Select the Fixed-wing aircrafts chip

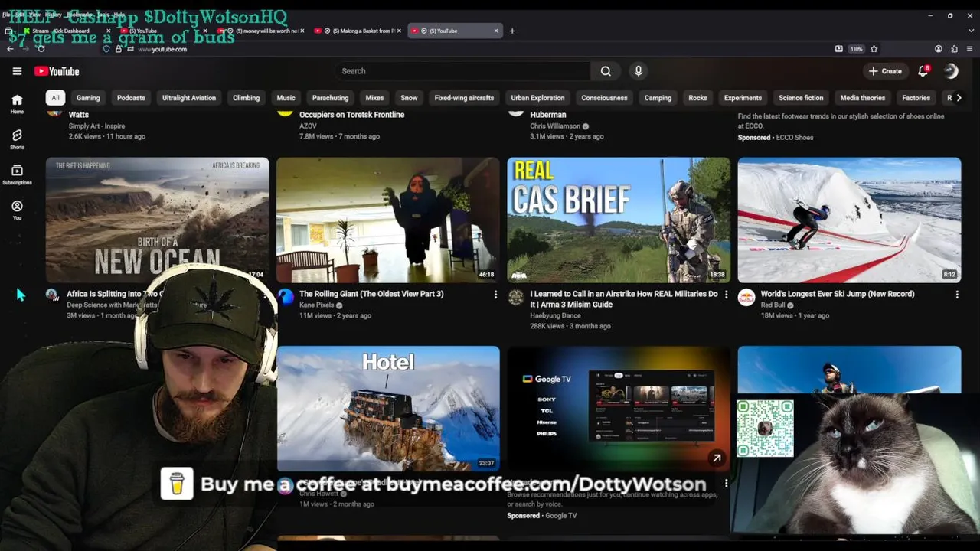(x=464, y=98)
